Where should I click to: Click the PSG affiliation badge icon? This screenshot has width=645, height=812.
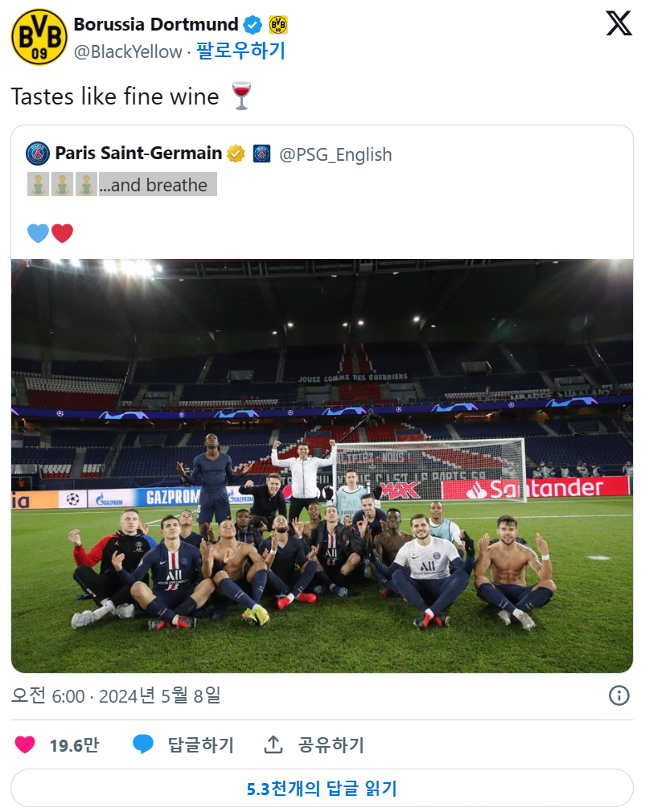(261, 154)
